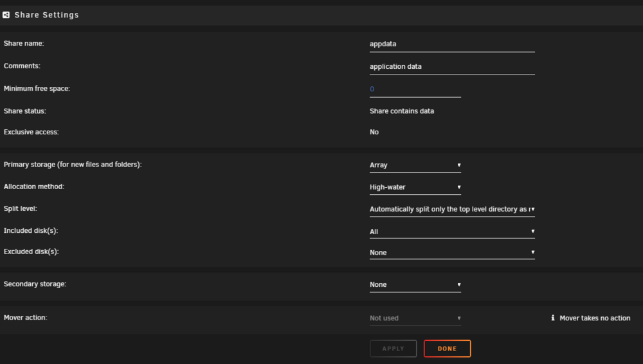Open the Primary storage dropdown set to Array

pyautogui.click(x=415, y=165)
